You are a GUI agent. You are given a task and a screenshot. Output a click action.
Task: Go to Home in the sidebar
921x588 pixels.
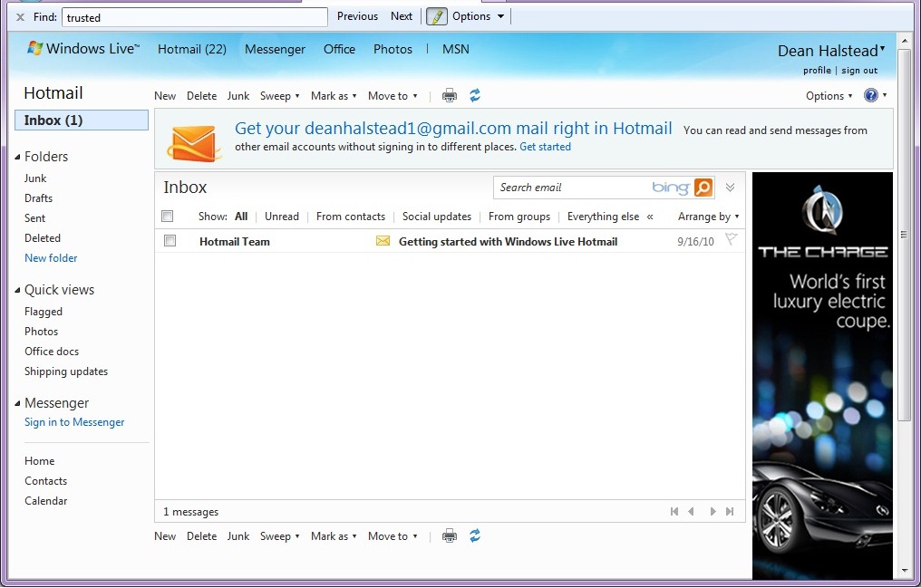(x=39, y=461)
